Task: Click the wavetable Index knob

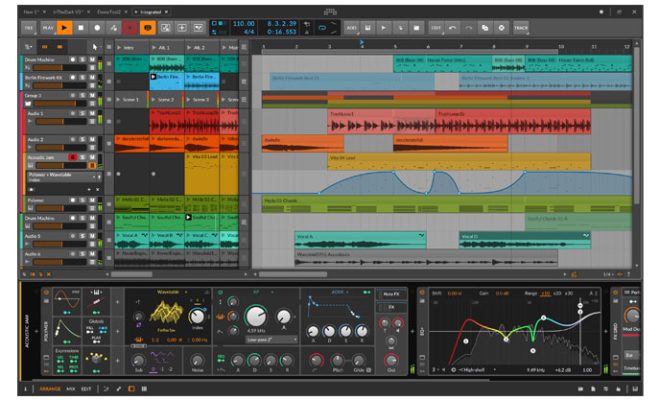Action: tap(197, 316)
